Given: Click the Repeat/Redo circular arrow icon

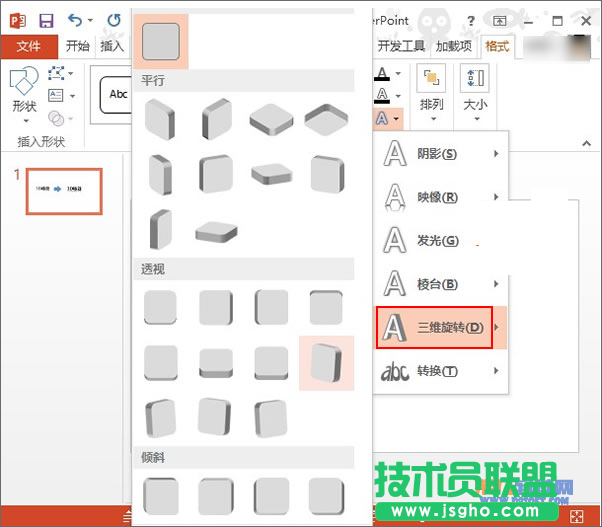Looking at the screenshot, I should (114, 20).
